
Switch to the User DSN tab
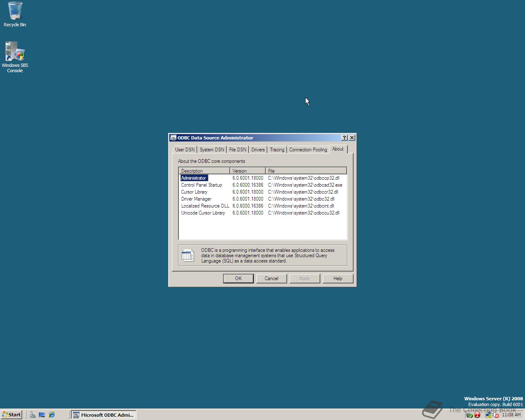coord(185,150)
